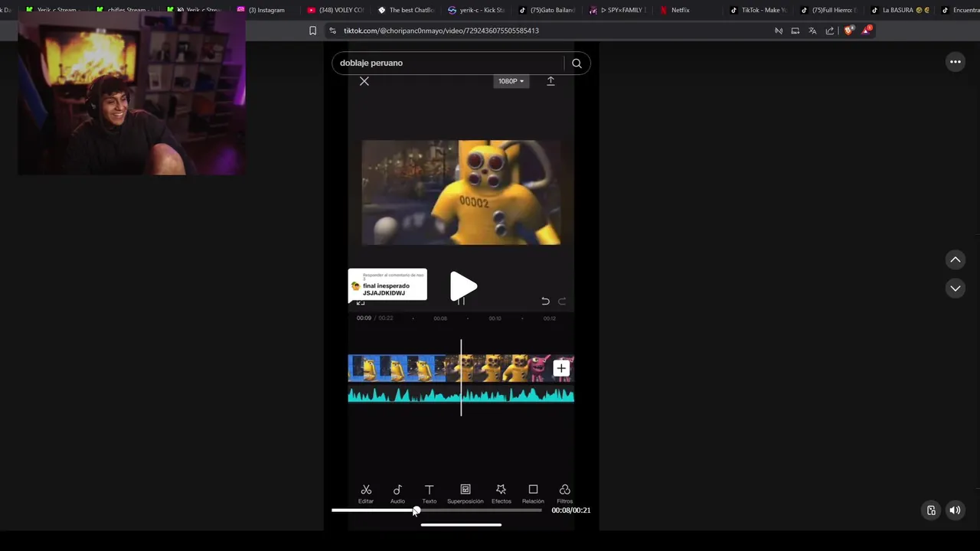This screenshot has width=980, height=551.
Task: Switch to The best ChatBo tab
Action: coord(407,10)
